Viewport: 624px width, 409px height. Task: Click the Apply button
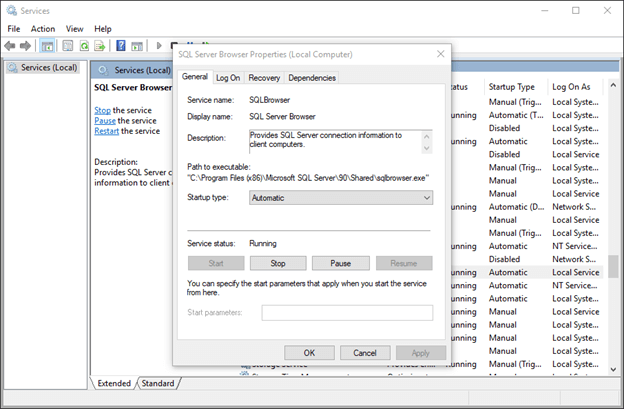point(421,353)
